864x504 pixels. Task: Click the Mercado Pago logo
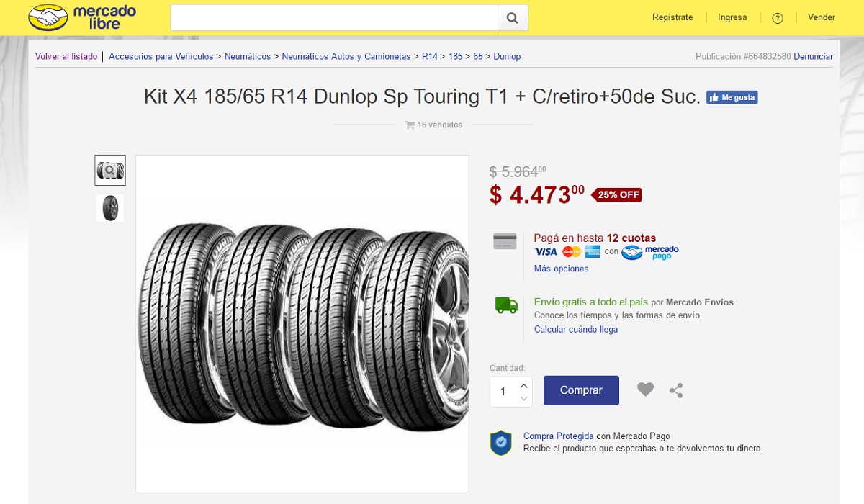(650, 252)
